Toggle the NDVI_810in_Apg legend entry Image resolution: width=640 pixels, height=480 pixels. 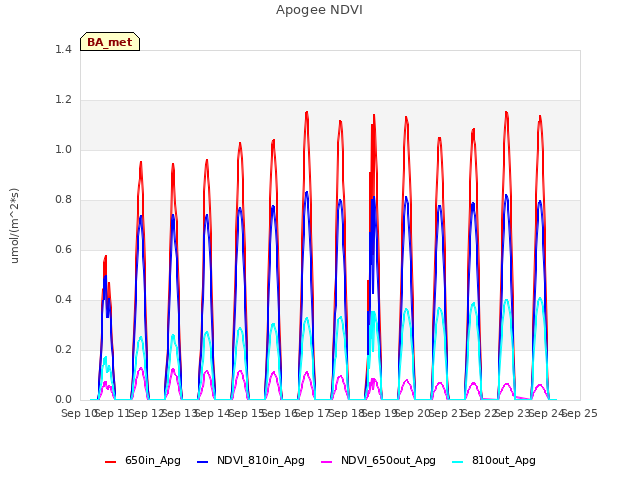(251, 460)
